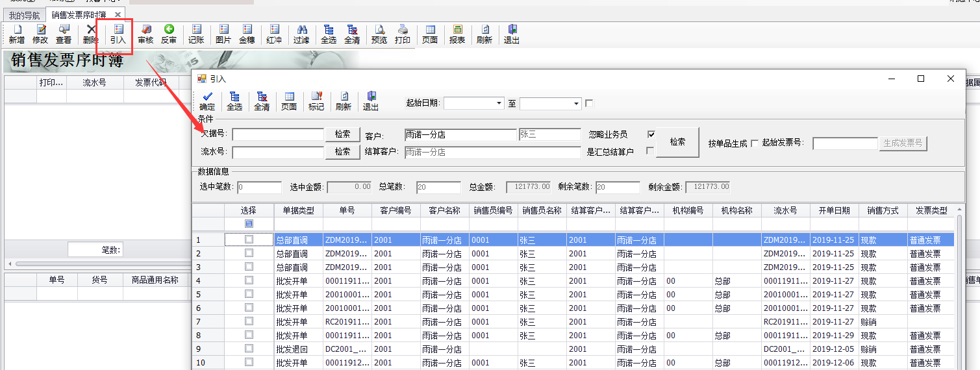Open 起始日期 start date dropdown
Image resolution: width=980 pixels, height=370 pixels.
[x=499, y=103]
